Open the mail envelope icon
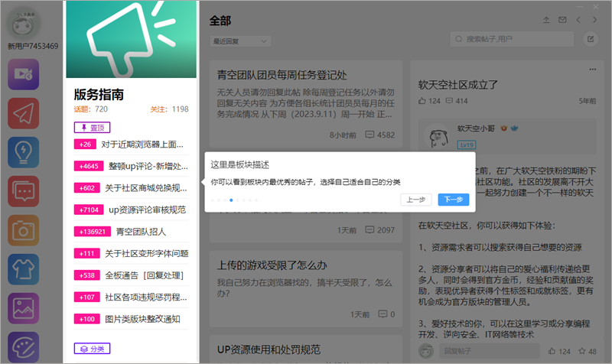This screenshot has width=612, height=364. click(x=562, y=20)
